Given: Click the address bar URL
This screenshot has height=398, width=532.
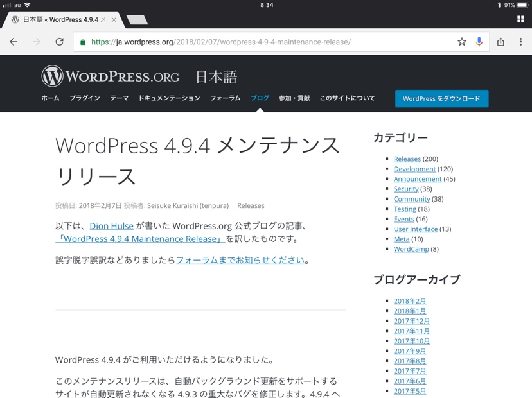Looking at the screenshot, I should click(221, 42).
